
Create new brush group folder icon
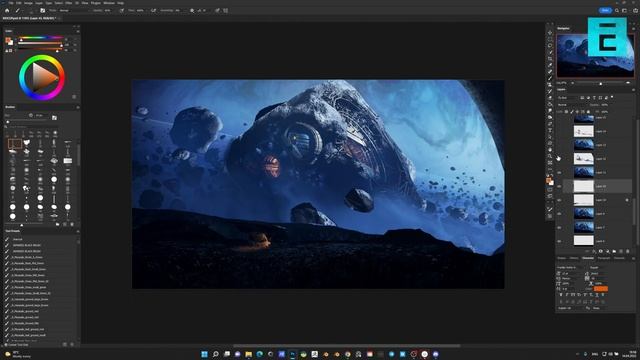(57, 224)
